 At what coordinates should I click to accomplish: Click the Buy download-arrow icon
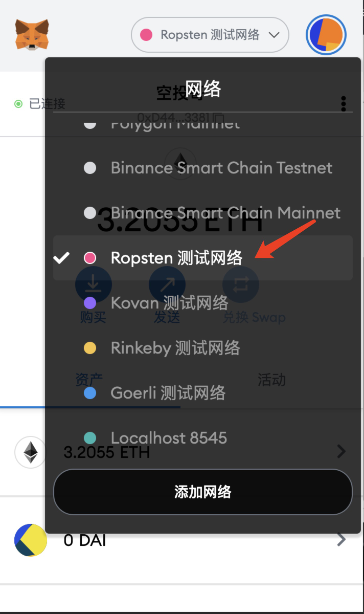click(93, 284)
